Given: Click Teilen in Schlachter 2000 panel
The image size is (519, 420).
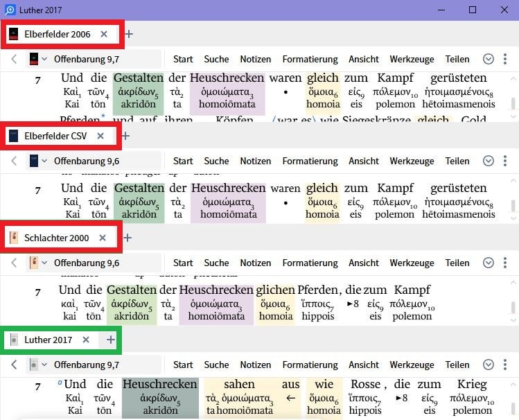Looking at the screenshot, I should 457,263.
